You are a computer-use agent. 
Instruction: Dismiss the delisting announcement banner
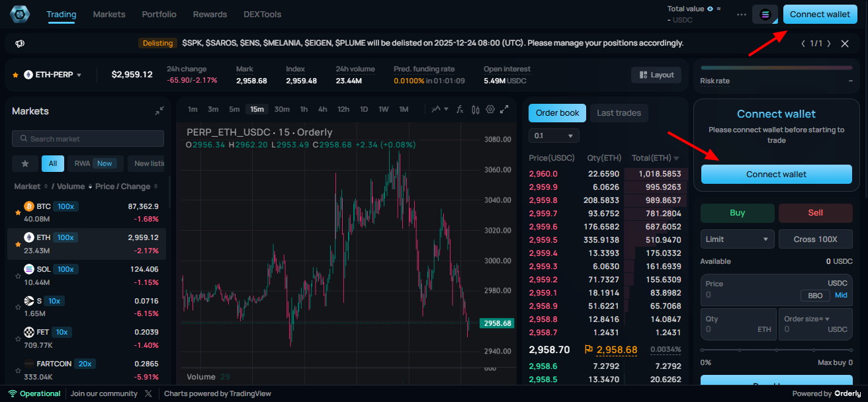click(845, 44)
